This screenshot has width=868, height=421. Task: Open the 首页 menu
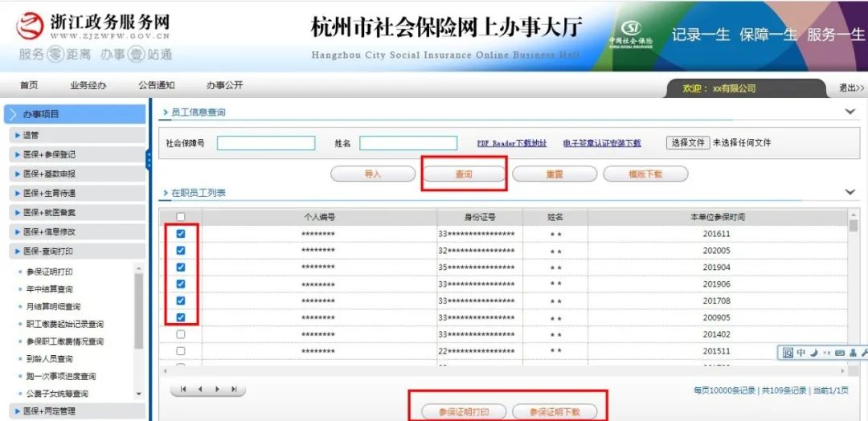[29, 86]
